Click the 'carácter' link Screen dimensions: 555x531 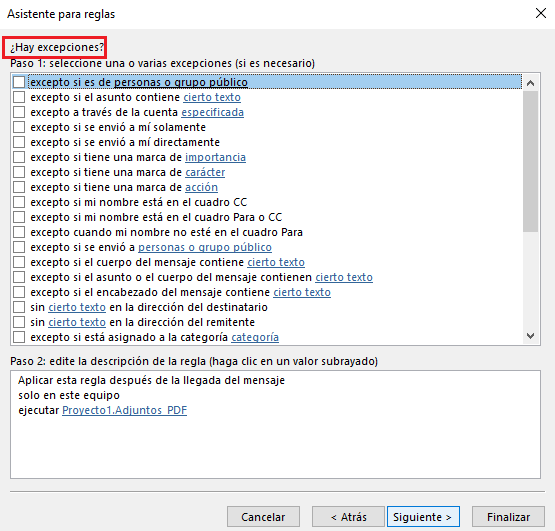(x=205, y=172)
